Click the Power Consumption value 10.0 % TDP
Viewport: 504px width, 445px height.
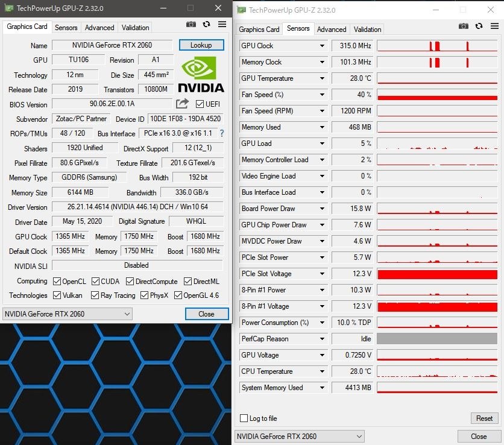[352, 323]
